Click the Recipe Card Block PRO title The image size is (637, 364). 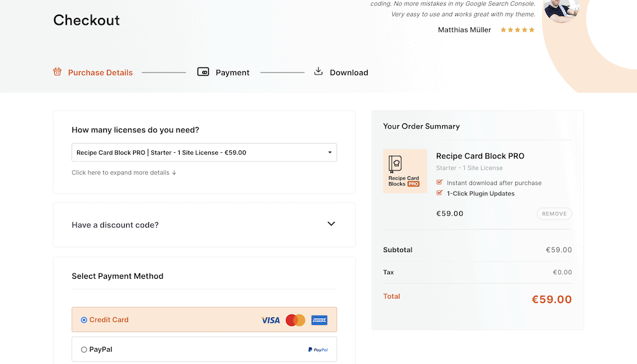480,156
